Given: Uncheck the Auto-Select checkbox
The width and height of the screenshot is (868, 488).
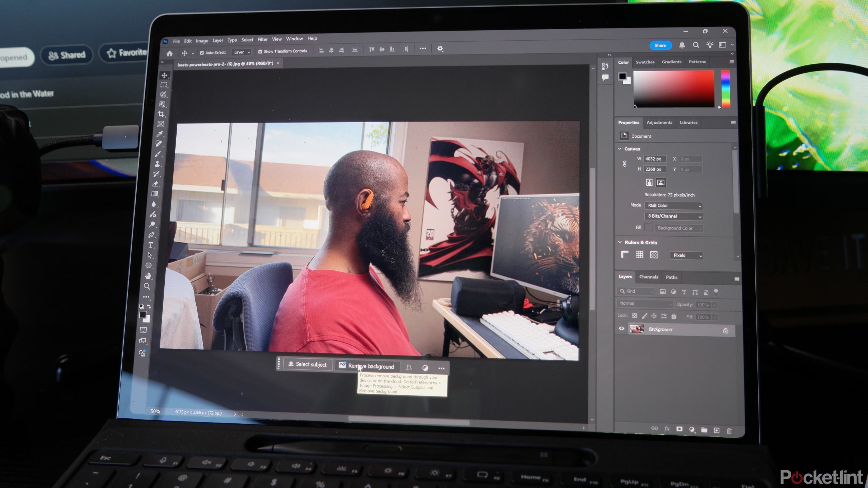Looking at the screenshot, I should click(x=202, y=53).
